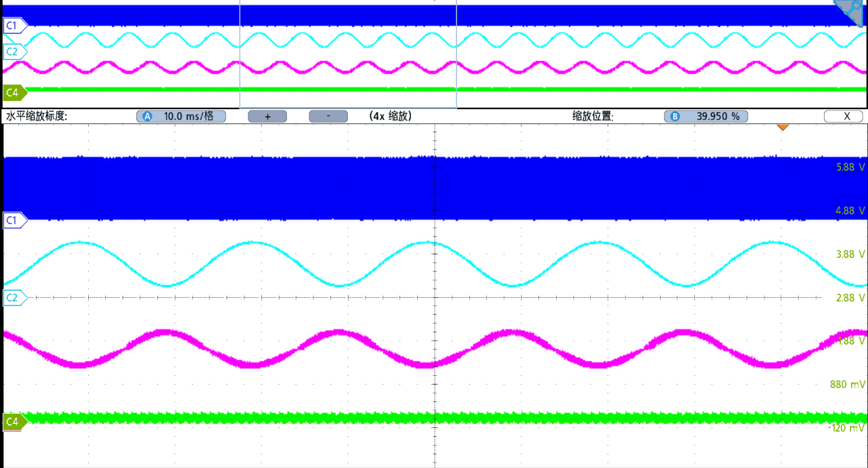Click the 4.88 V scale label
Screen dimensions: 868x468
pos(851,211)
